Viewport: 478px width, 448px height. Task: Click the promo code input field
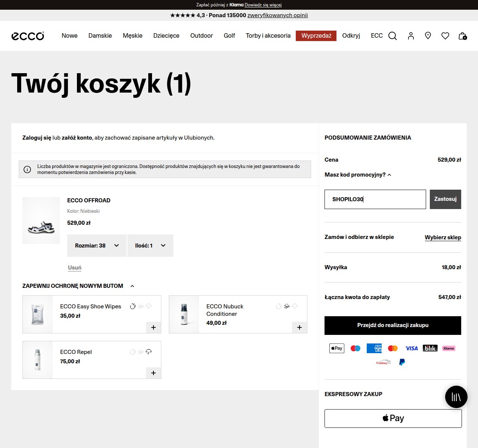coord(375,199)
